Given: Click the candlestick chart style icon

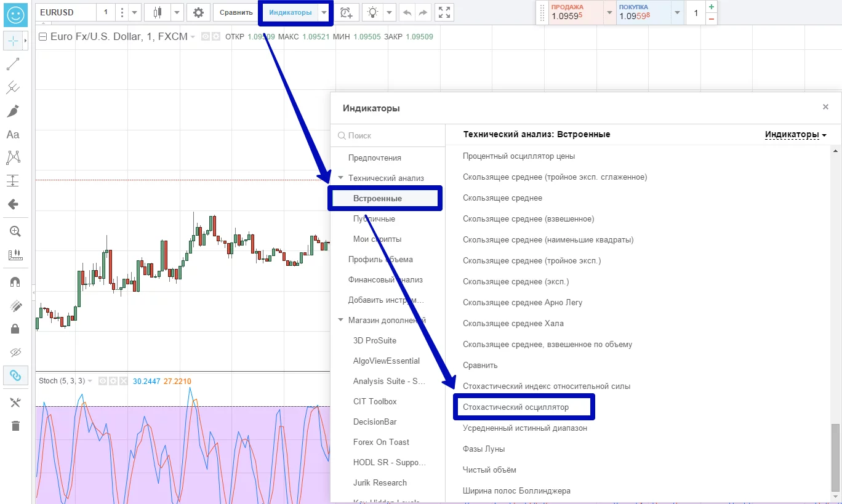Looking at the screenshot, I should click(157, 12).
